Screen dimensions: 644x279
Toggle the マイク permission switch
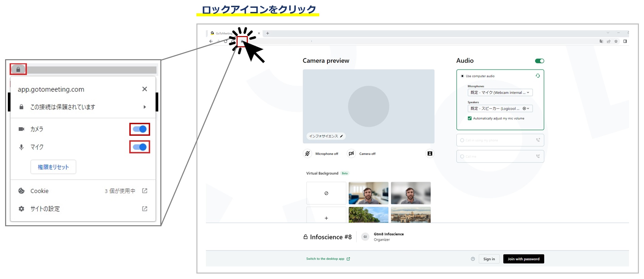coord(140,147)
